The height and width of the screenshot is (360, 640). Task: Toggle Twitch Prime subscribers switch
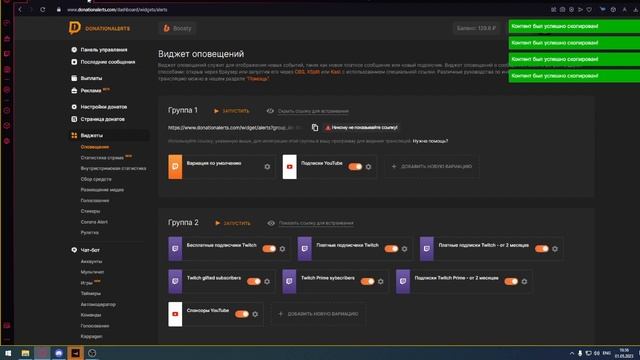point(367,281)
